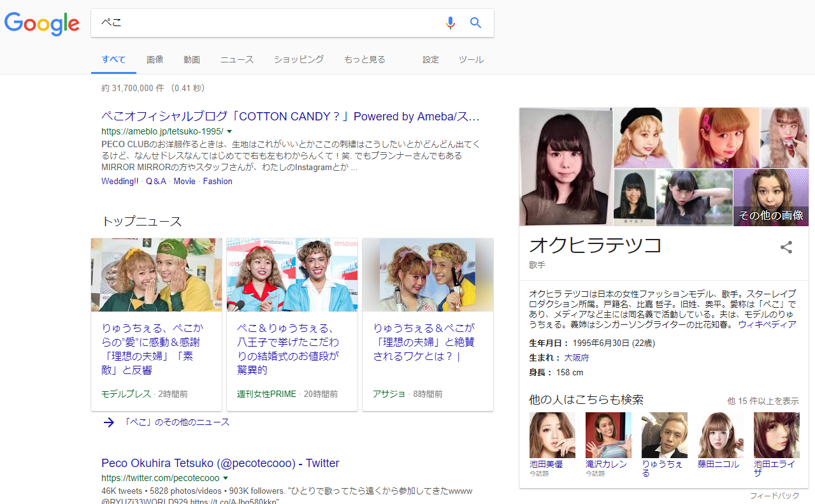The image size is (815, 504).
Task: Open the ウィキペディア link
Action: click(767, 324)
